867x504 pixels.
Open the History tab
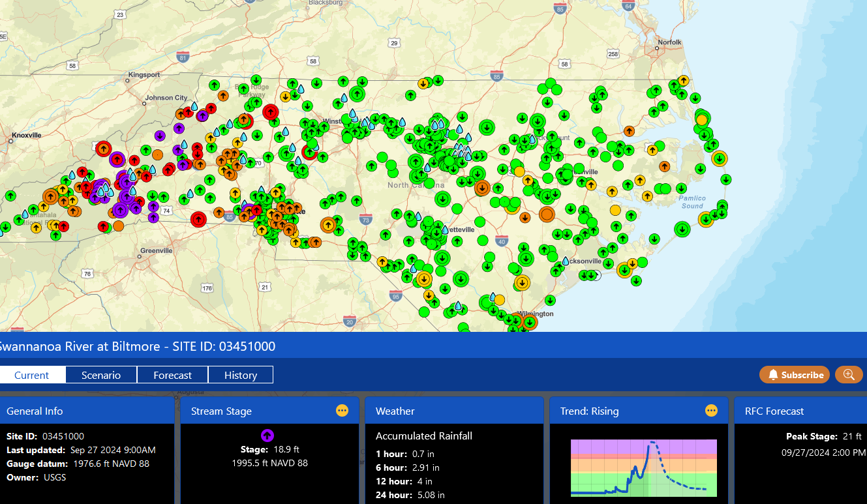pos(241,375)
